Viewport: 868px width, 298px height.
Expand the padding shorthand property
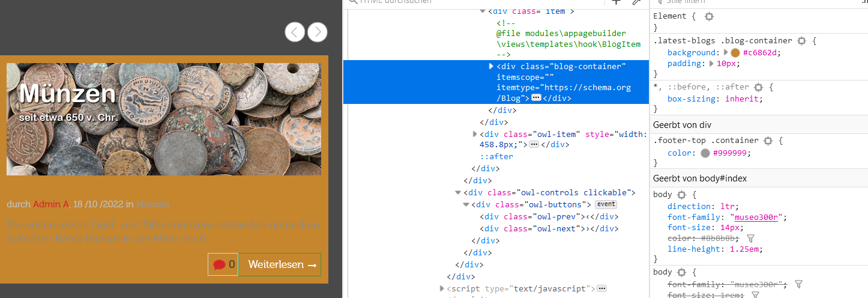point(711,63)
